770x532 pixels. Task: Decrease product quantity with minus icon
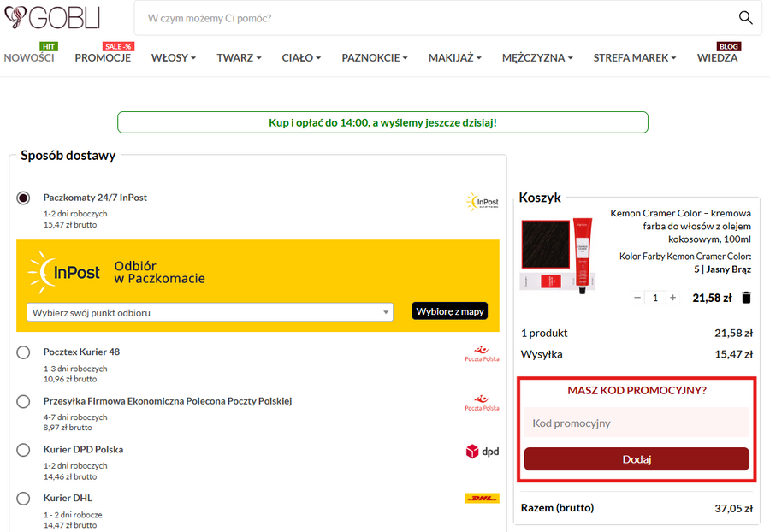[x=637, y=298]
